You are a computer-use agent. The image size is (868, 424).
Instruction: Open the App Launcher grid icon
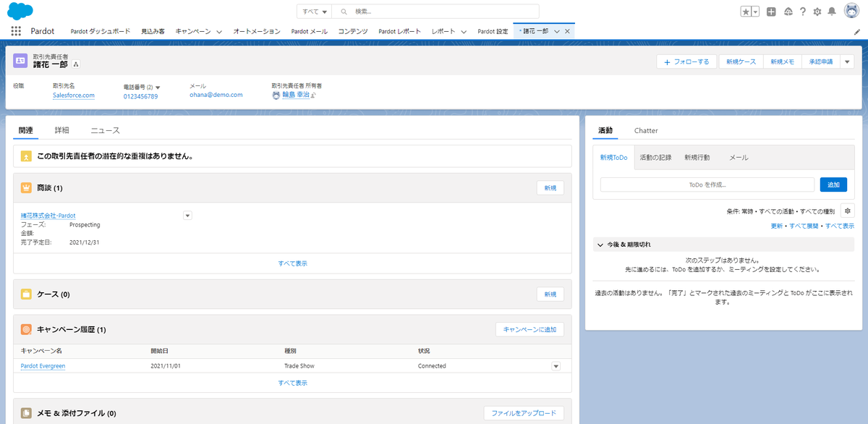tap(16, 31)
